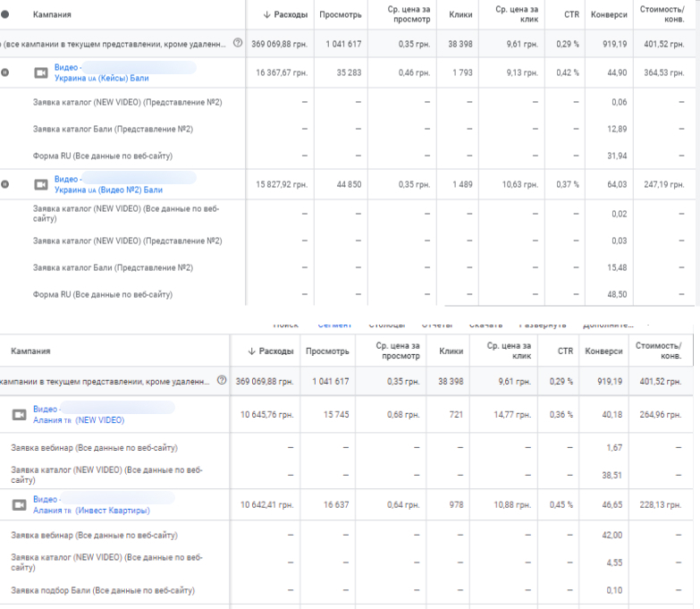Click the Кампания header in lower table
The image size is (700, 609).
30,351
